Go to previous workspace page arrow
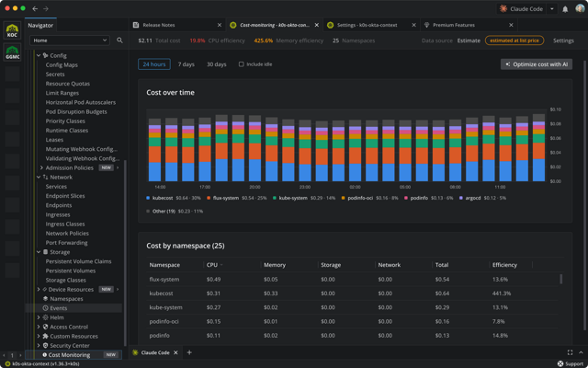This screenshot has height=368, width=588. tap(4, 355)
